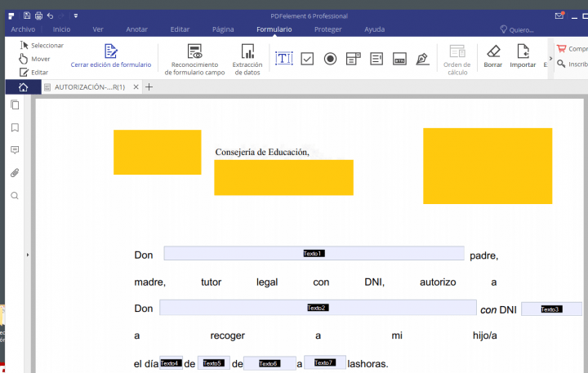Image resolution: width=588 pixels, height=373 pixels.
Task: Switch to the Editar ribbon tab
Action: pyautogui.click(x=180, y=29)
